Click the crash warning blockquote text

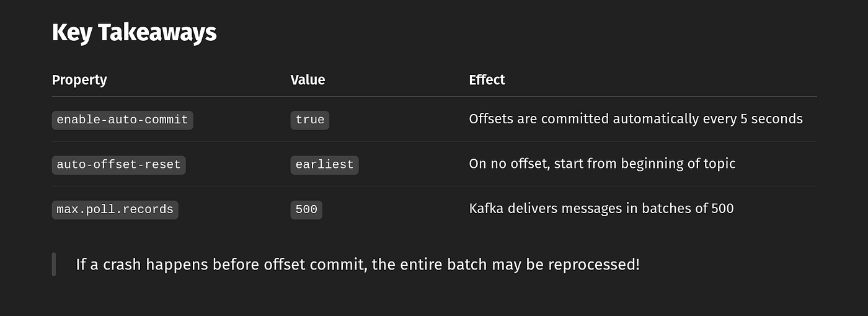point(357,265)
